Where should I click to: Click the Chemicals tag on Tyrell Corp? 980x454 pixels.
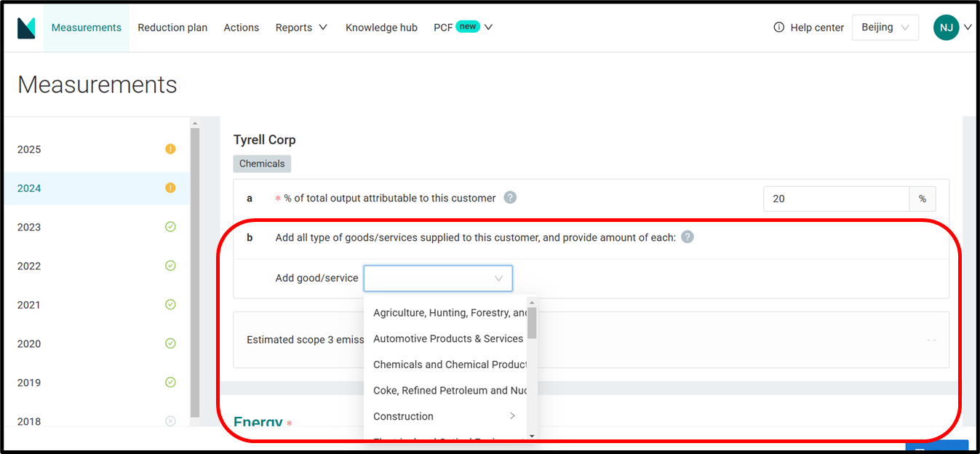(x=262, y=164)
